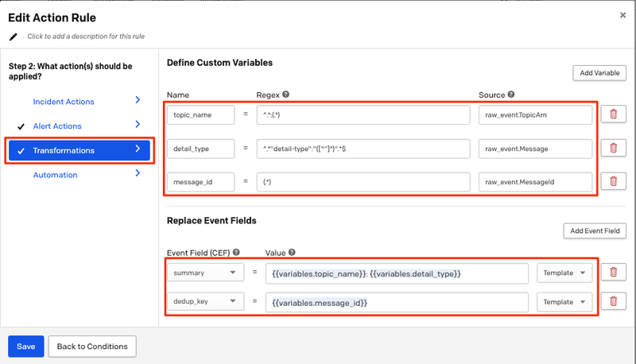Delete the dedup_key event field row

pos(613,301)
